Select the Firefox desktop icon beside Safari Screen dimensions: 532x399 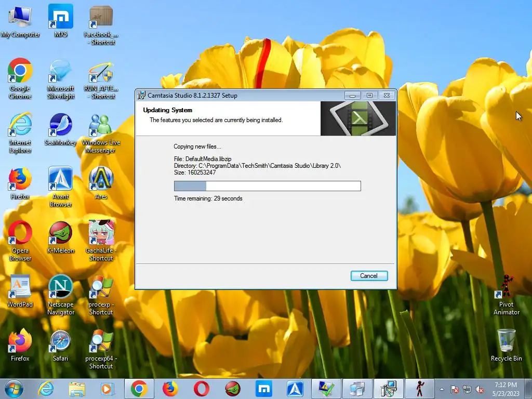[x=20, y=345]
